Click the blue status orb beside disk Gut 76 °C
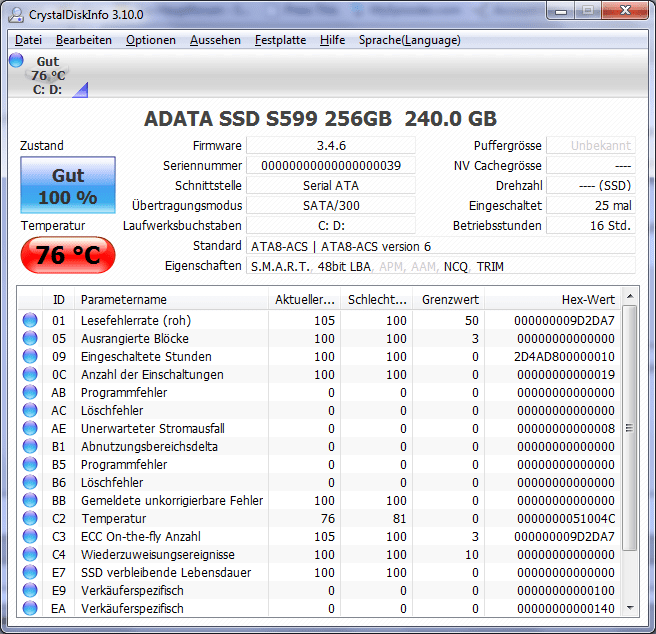Viewport: 656px width, 634px height. [x=16, y=60]
